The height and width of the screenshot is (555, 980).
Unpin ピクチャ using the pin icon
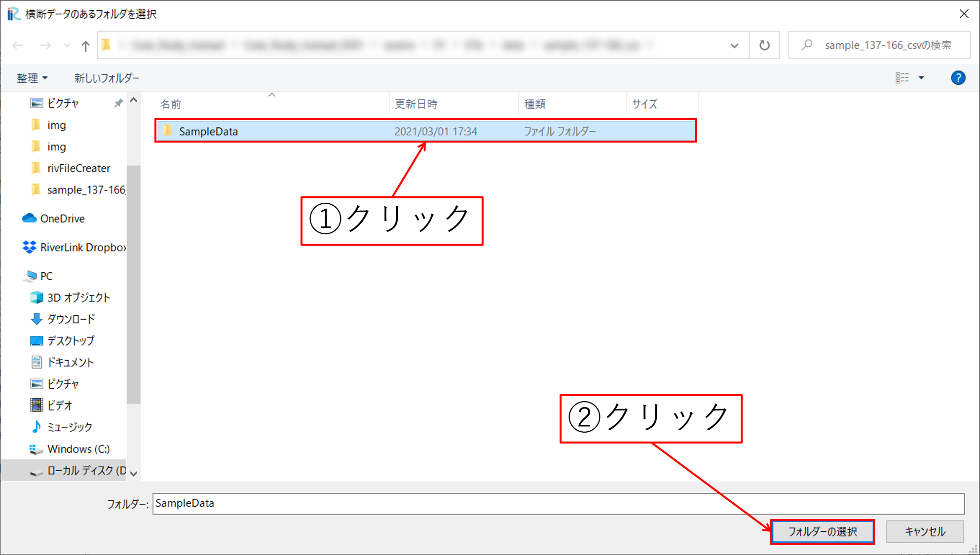pyautogui.click(x=118, y=103)
